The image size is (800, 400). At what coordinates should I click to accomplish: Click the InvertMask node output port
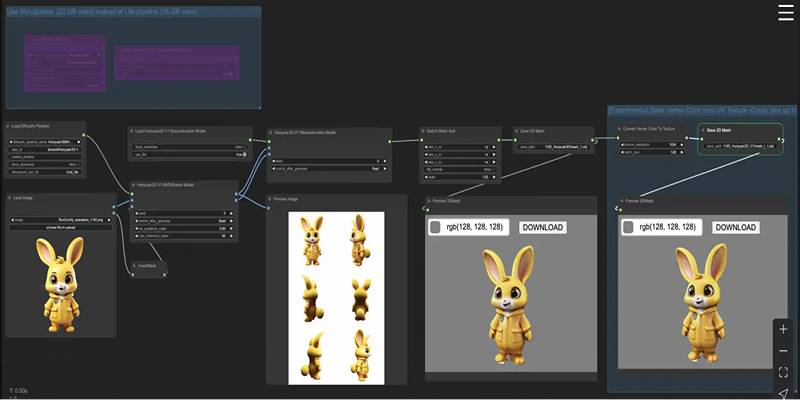pyautogui.click(x=164, y=275)
